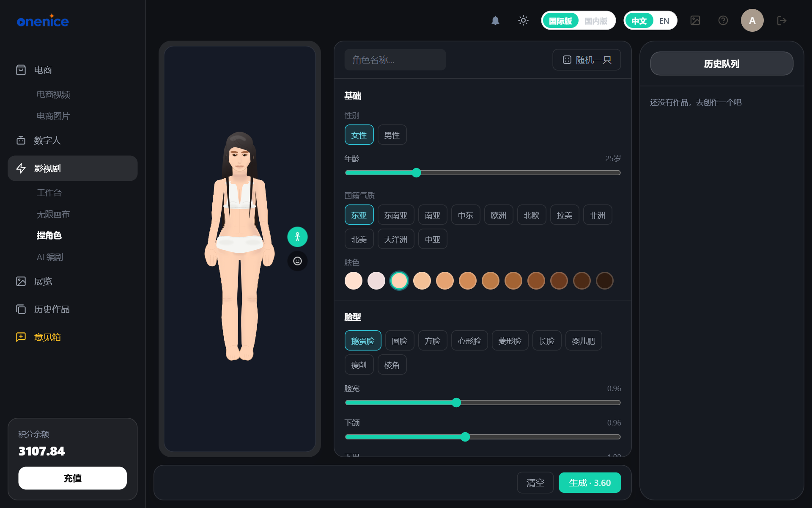
Task: Click the onenice logo
Action: click(43, 21)
